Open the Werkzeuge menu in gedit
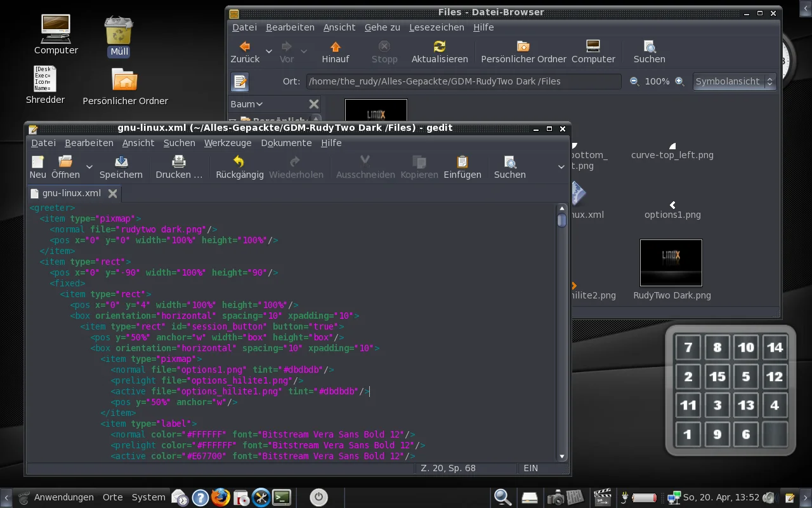Viewport: 812px width, 508px height. point(228,143)
